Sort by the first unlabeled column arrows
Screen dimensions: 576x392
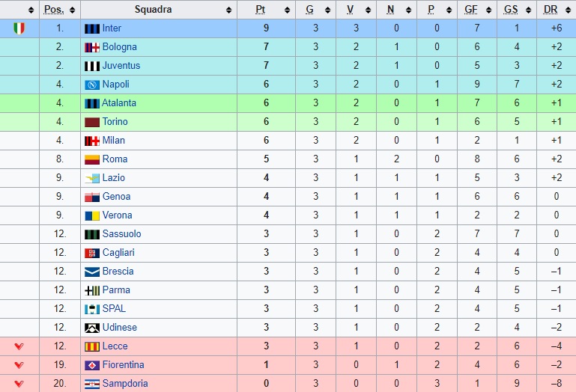point(31,10)
